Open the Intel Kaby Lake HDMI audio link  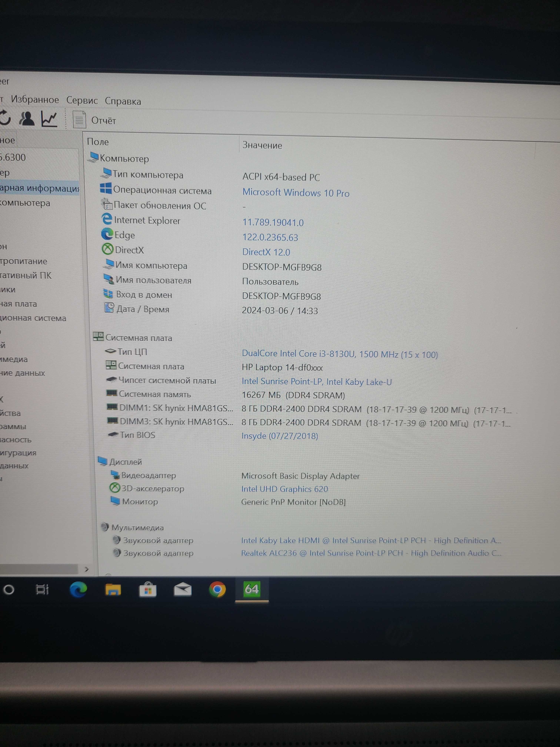(371, 540)
